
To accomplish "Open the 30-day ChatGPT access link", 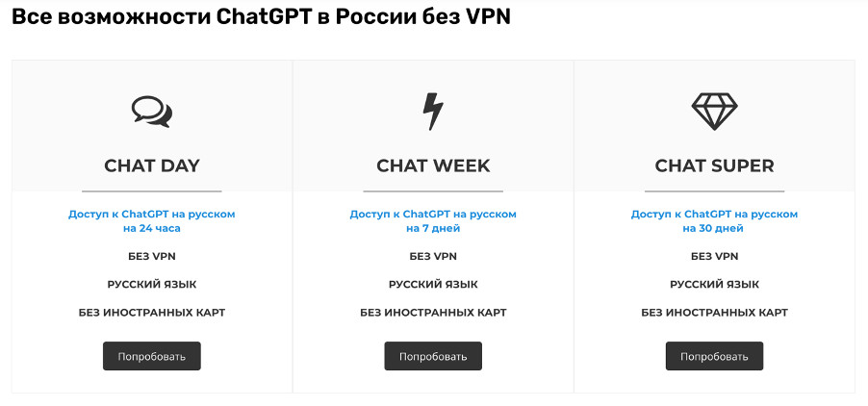I will [714, 221].
